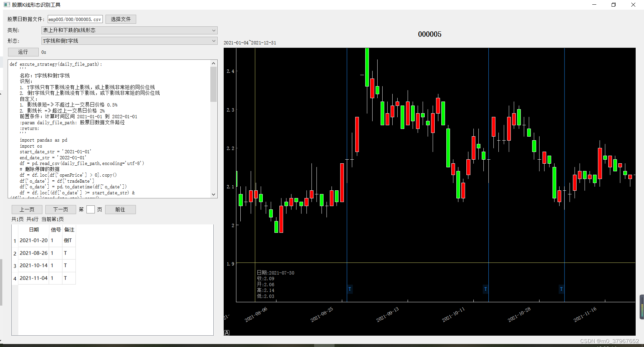Click the 信号 column header
Screen dimensions: 644x347
(56, 230)
